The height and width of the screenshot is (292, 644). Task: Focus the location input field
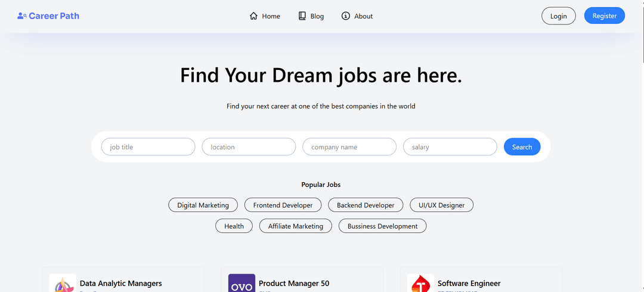click(x=249, y=147)
